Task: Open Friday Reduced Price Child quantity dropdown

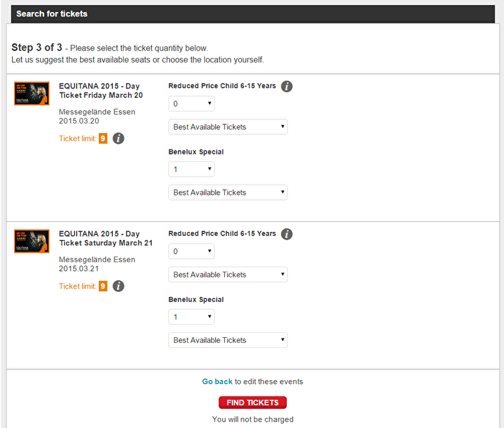Action: [x=192, y=103]
